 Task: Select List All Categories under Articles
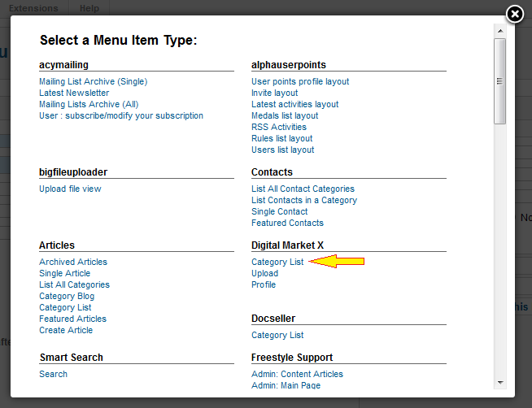coord(74,284)
